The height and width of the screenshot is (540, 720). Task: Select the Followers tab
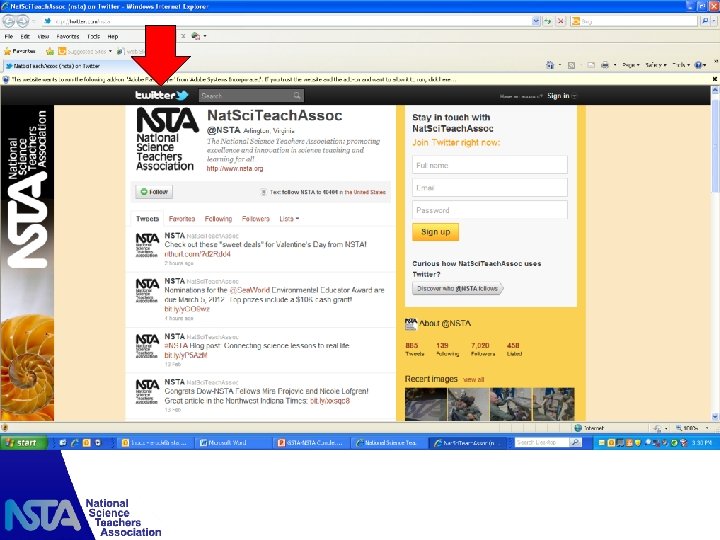(x=256, y=219)
